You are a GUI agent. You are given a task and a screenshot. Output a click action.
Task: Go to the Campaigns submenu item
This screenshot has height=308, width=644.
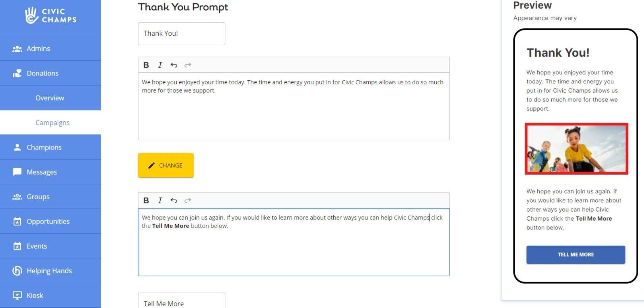[53, 123]
